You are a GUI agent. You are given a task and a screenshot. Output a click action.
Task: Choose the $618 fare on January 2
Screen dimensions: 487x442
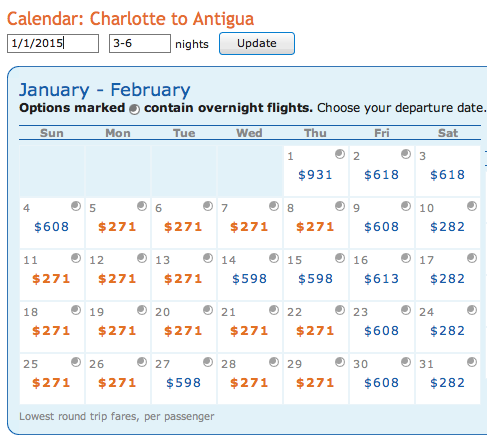pos(381,175)
